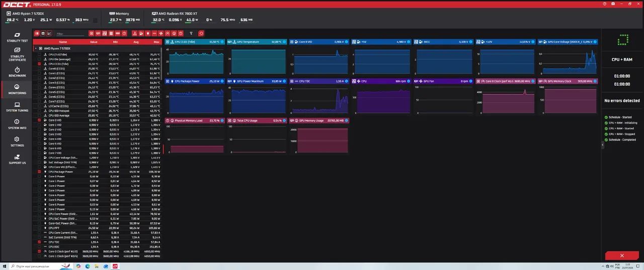
Task: Open the Benchmark section
Action: coord(17,72)
